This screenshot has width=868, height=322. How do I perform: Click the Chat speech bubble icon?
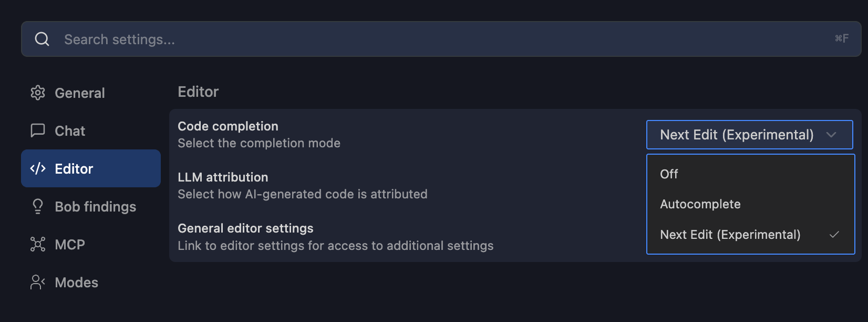click(38, 131)
